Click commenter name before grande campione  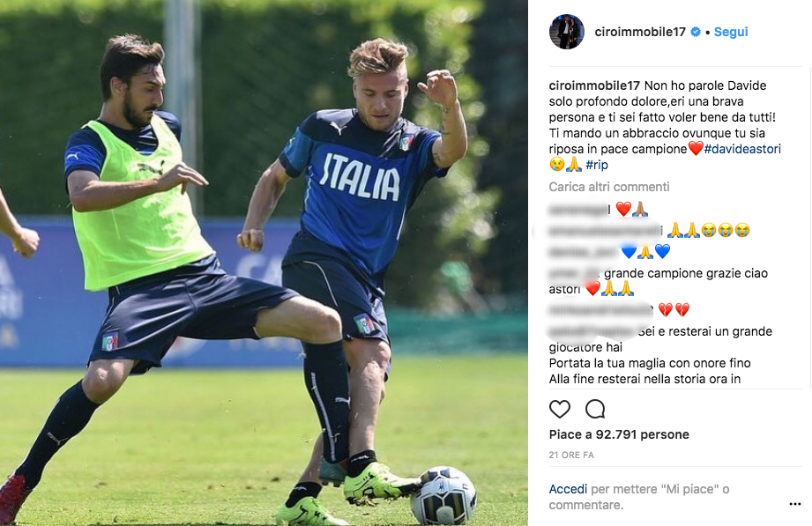[x=574, y=273]
